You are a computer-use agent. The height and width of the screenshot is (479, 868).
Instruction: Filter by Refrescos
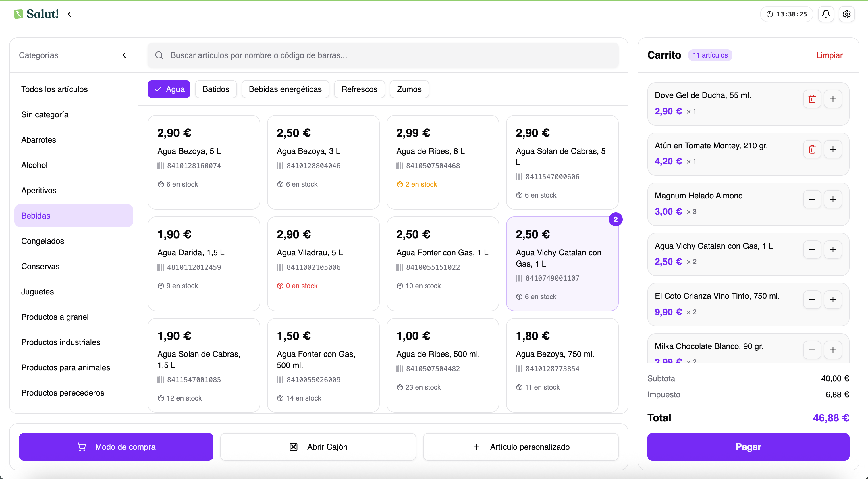coord(359,89)
